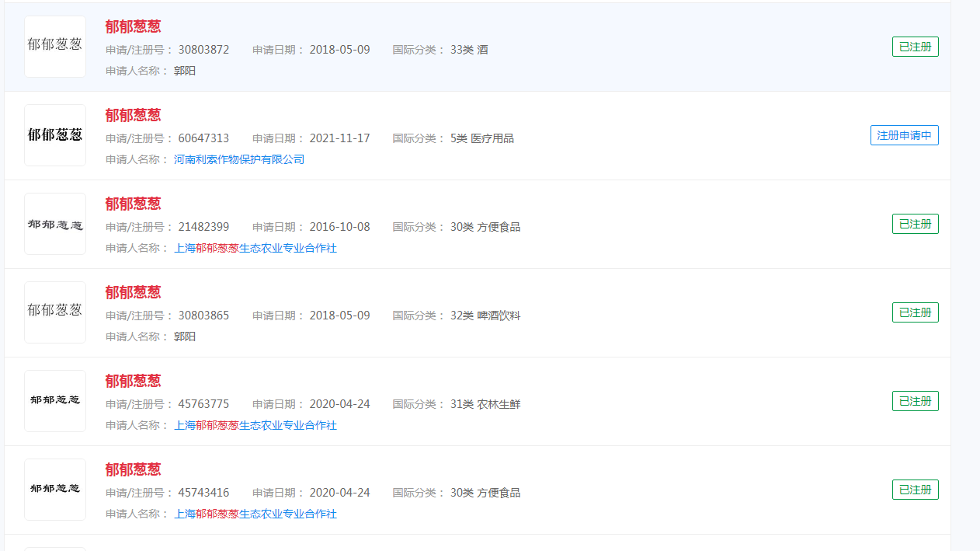The height and width of the screenshot is (551, 980).
Task: Click the 已注册 badge next to trademark 30803872
Action: (915, 47)
